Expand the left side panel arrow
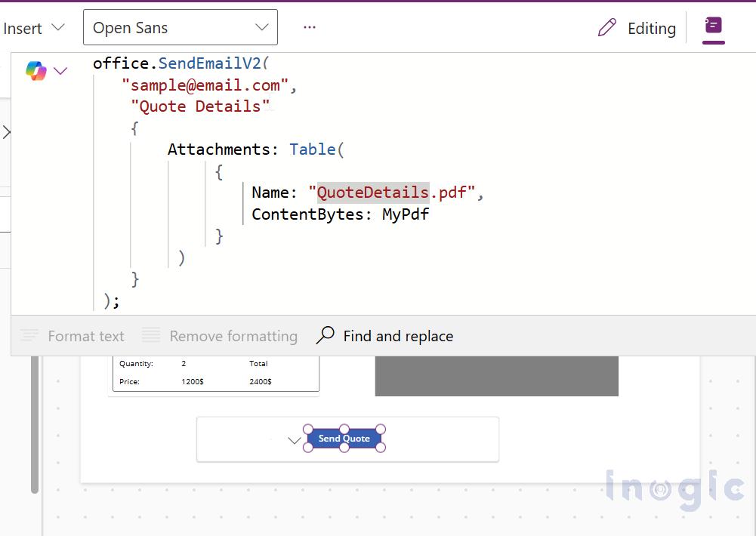756x536 pixels. (6, 133)
